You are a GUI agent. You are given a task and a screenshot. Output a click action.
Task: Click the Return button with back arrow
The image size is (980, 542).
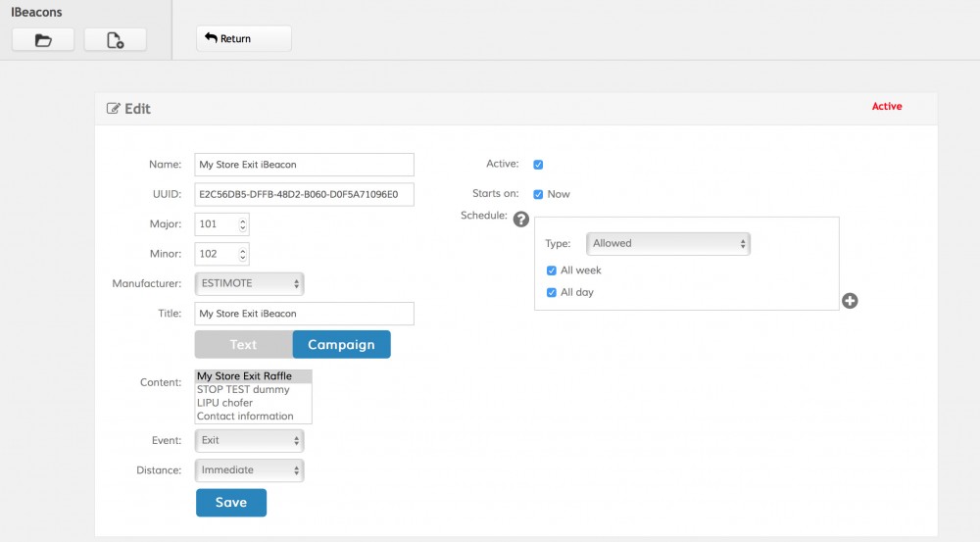243,39
